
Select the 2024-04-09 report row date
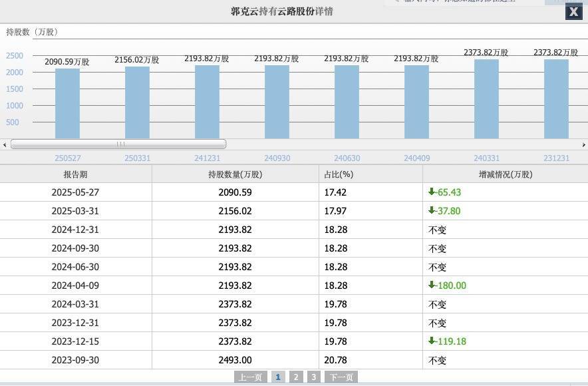tap(75, 286)
